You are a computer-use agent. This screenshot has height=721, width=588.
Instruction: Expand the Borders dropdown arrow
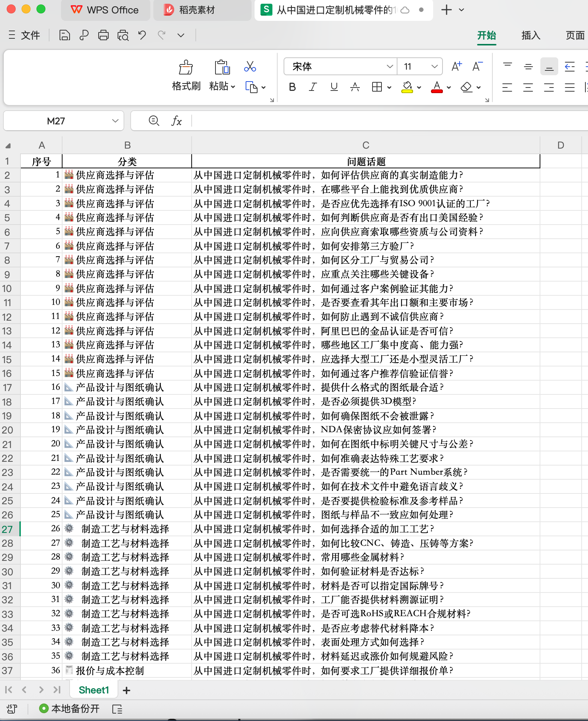(x=389, y=88)
